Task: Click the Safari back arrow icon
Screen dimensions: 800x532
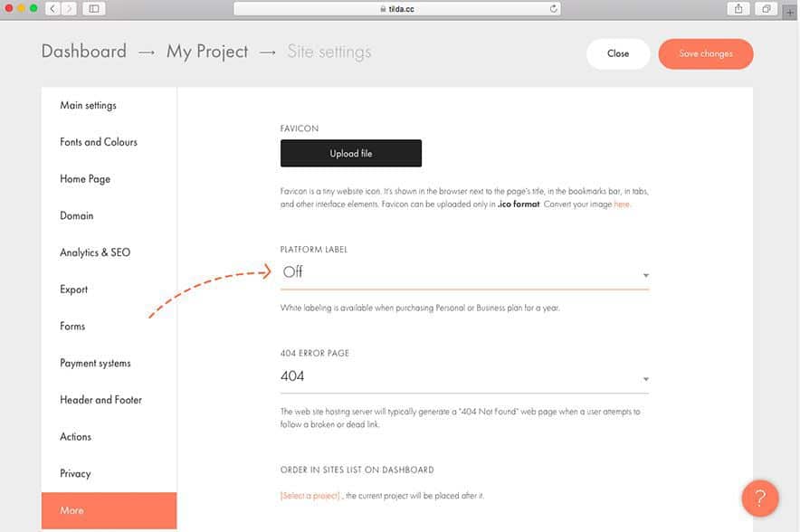Action: click(52, 8)
